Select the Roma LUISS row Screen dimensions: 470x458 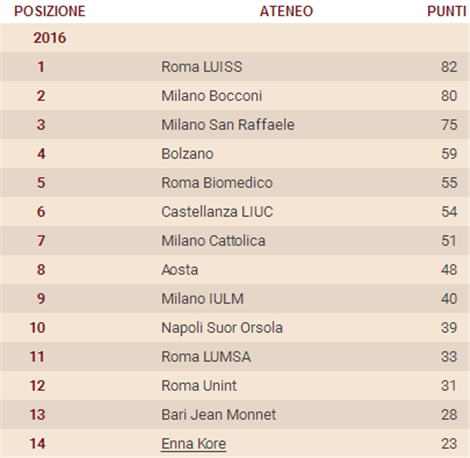coord(235,67)
